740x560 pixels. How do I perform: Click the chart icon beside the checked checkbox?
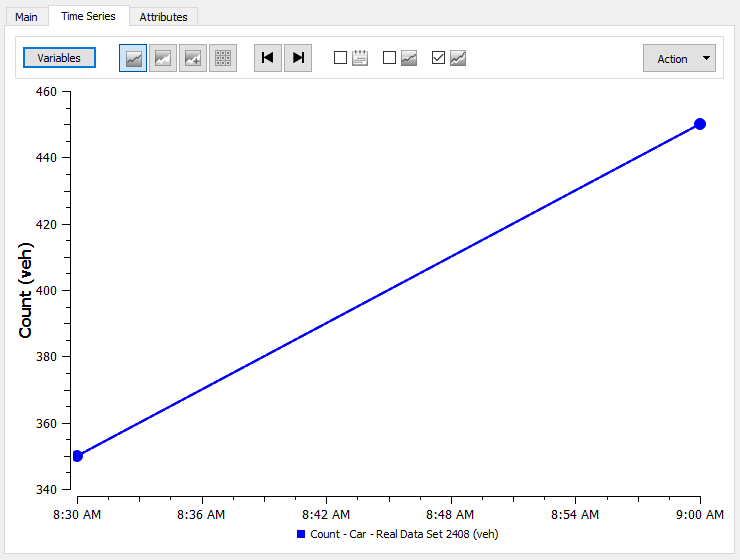pyautogui.click(x=458, y=58)
